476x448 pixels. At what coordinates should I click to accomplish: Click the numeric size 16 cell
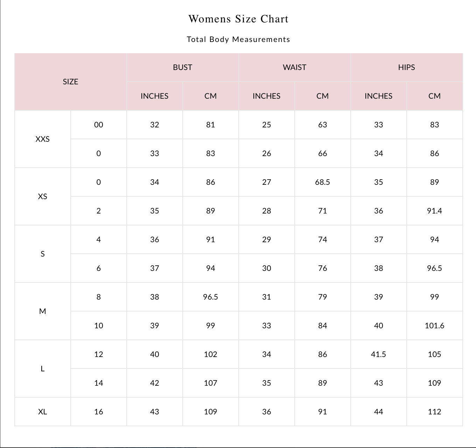[98, 412]
